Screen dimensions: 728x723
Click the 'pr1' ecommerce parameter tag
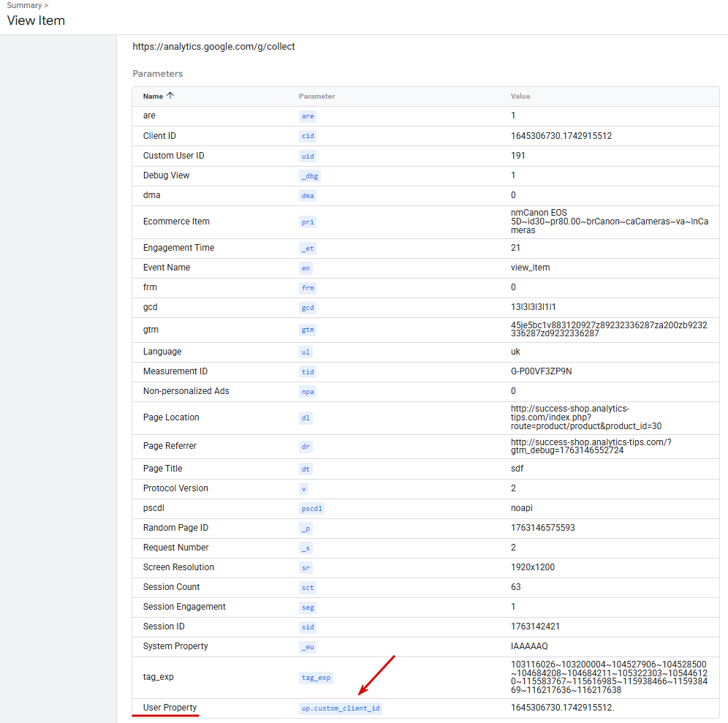click(x=308, y=222)
